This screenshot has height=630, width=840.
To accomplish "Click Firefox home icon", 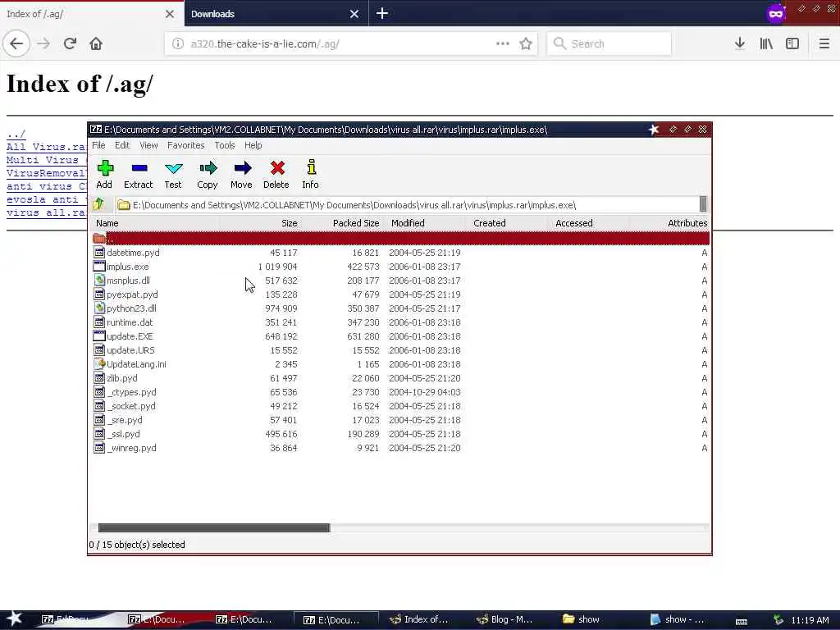I will coord(96,43).
